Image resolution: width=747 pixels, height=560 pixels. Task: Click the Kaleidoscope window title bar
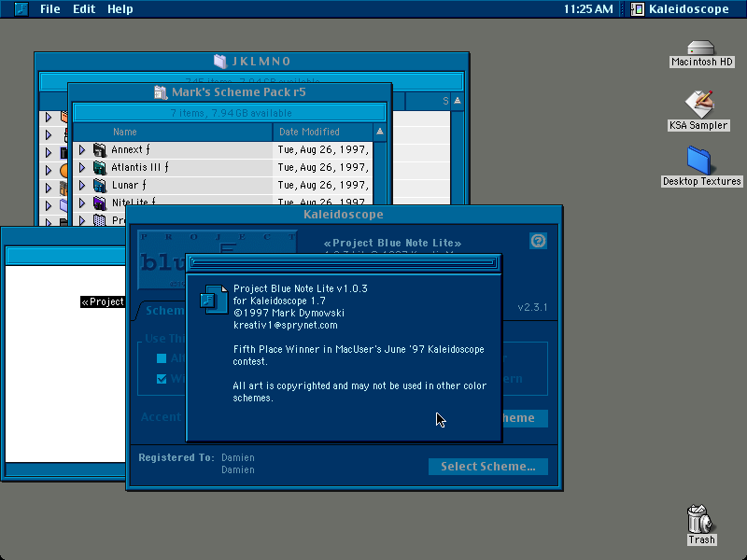point(344,215)
